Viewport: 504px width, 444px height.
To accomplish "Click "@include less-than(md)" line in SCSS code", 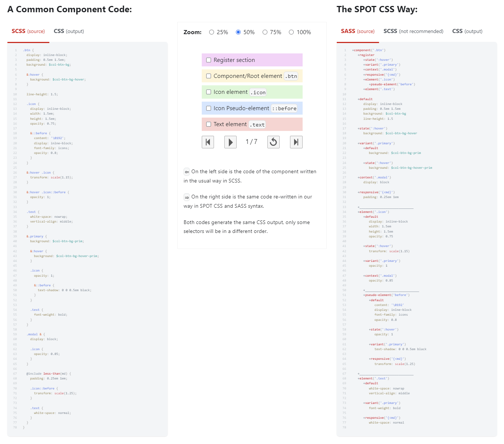I will 49,374.
